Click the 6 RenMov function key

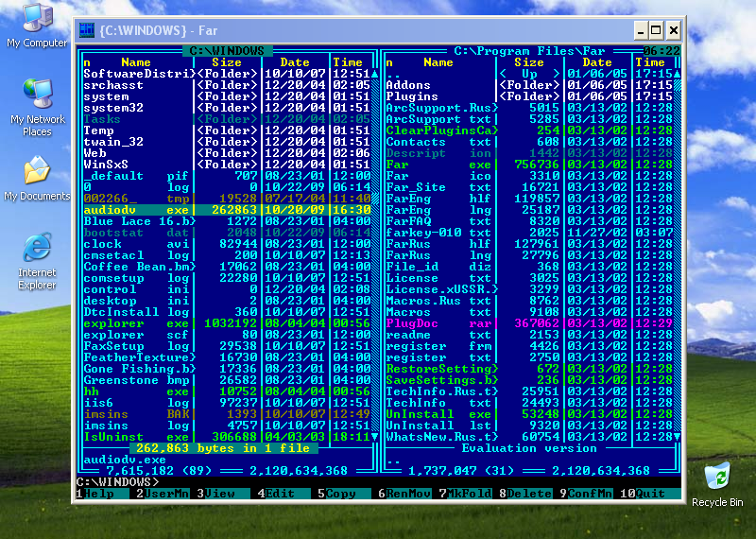[x=404, y=494]
